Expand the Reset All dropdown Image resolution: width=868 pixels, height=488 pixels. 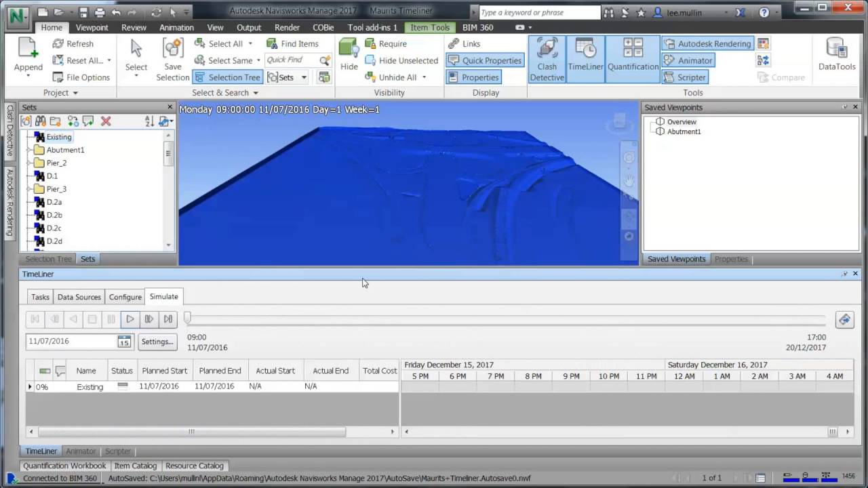108,61
